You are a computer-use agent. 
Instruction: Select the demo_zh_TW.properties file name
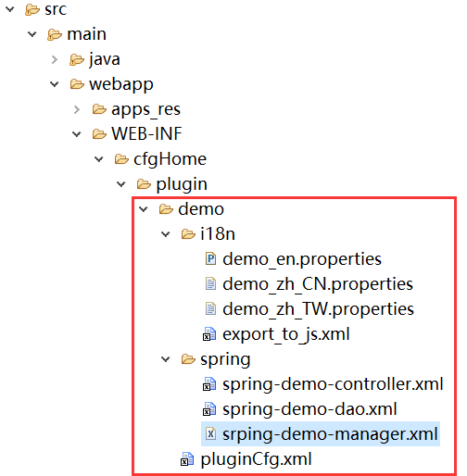coord(318,309)
